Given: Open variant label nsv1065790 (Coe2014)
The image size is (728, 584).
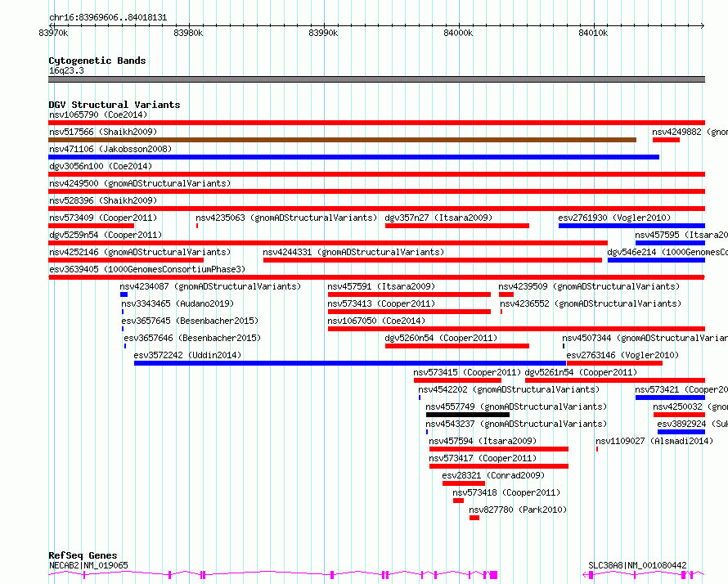Looking at the screenshot, I should point(98,115).
